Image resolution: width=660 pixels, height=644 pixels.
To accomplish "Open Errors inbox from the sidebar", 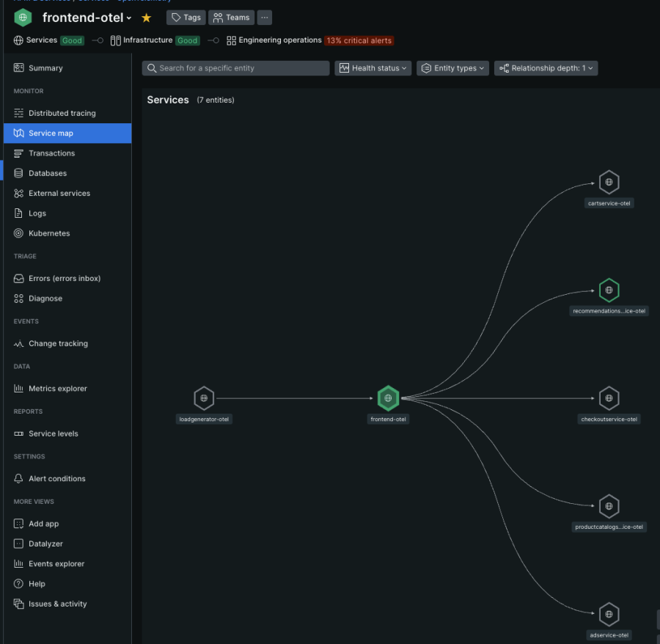I will 64,278.
